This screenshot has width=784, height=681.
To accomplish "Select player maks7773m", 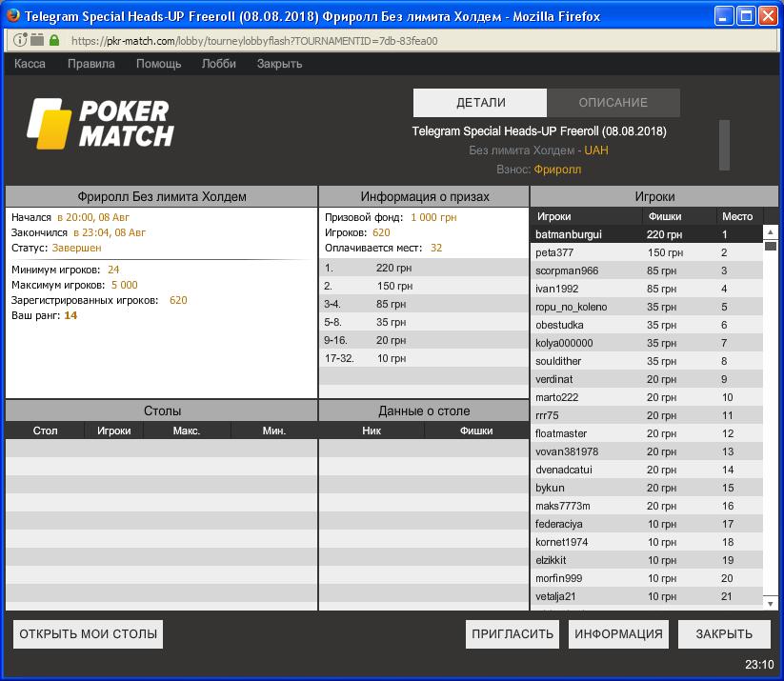I will pos(647,506).
